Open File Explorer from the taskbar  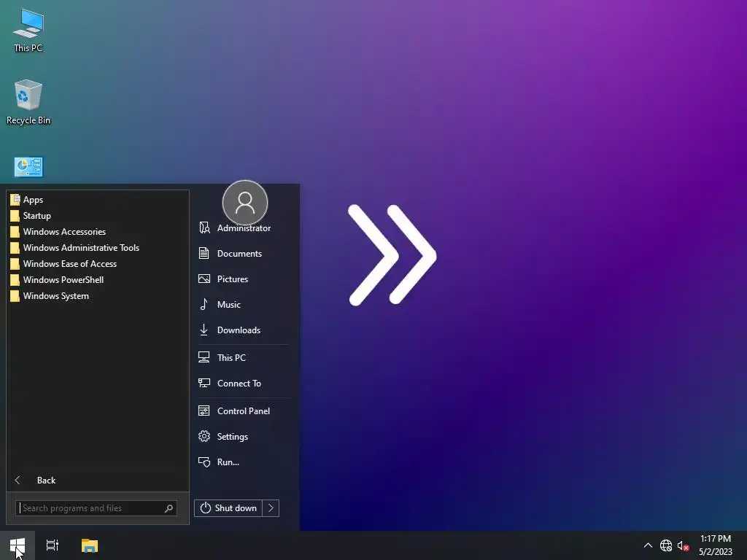tap(90, 545)
